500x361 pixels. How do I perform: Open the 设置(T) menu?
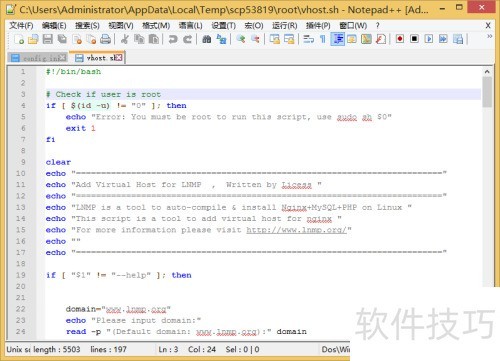click(x=223, y=25)
